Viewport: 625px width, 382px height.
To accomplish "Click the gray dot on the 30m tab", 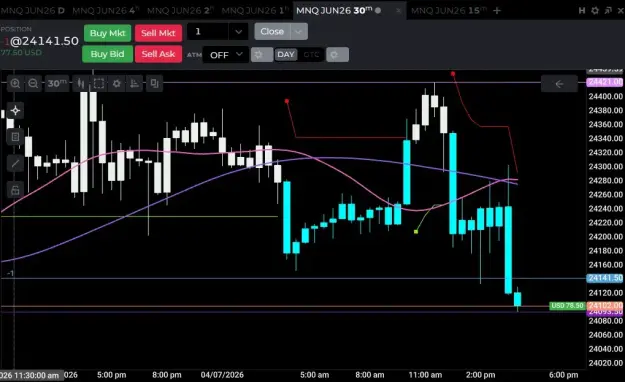I will point(378,10).
